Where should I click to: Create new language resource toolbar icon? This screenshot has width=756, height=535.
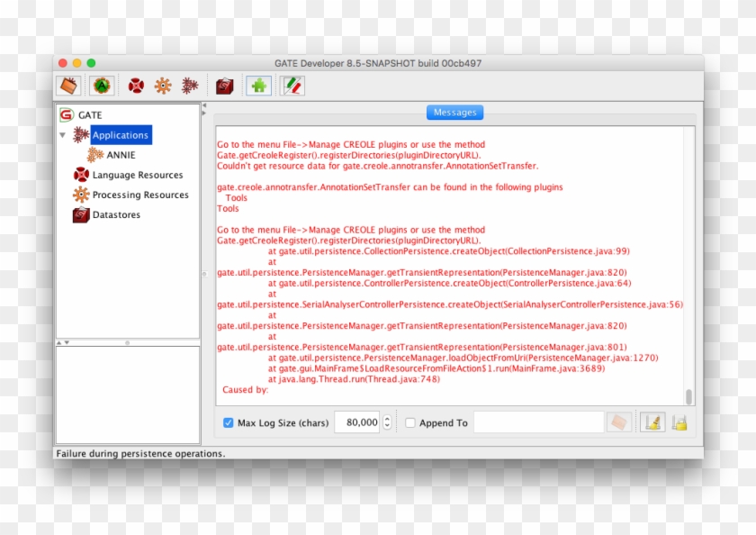(x=136, y=86)
